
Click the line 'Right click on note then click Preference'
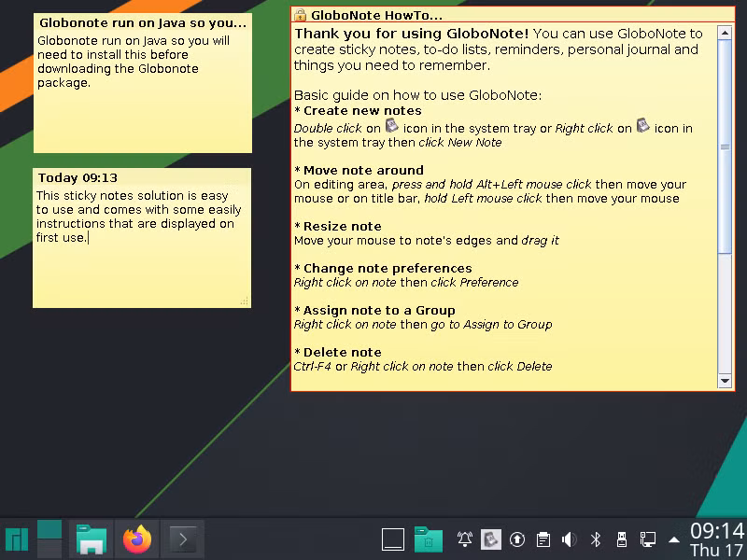pos(406,283)
